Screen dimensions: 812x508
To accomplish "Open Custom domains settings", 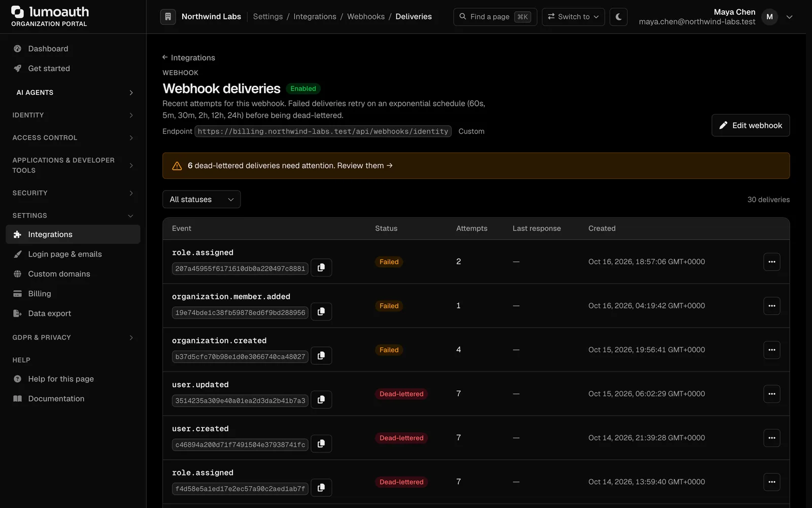I will pyautogui.click(x=73, y=274).
